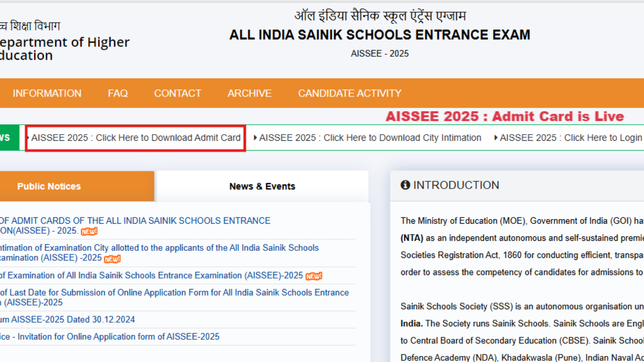Click the info icon beside INTRODUCTION heading

click(406, 185)
